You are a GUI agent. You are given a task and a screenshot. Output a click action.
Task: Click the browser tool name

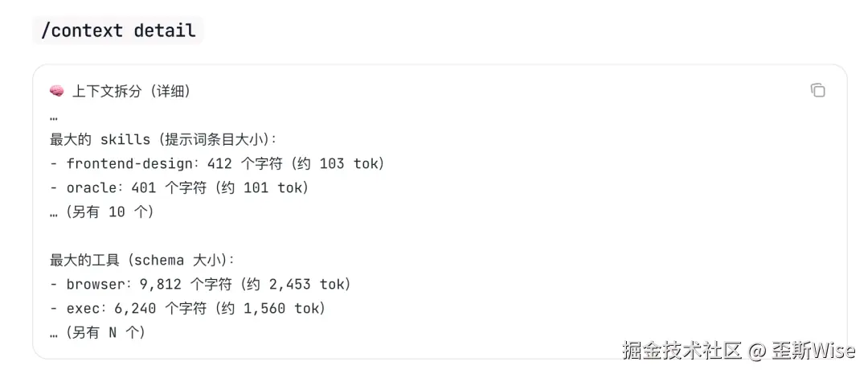94,284
